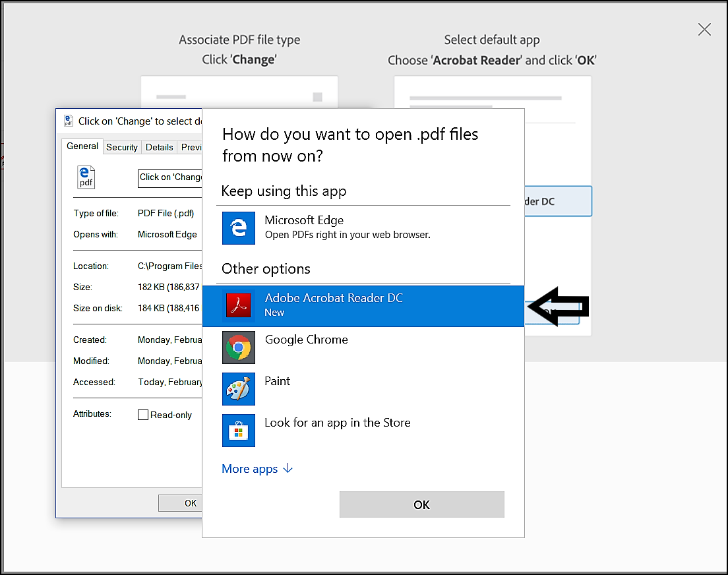Click 'Associate PDF file type' heading
The width and height of the screenshot is (728, 575).
point(239,40)
